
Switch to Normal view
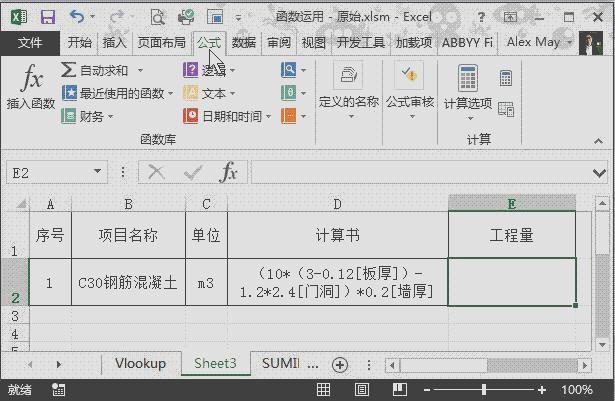point(324,389)
